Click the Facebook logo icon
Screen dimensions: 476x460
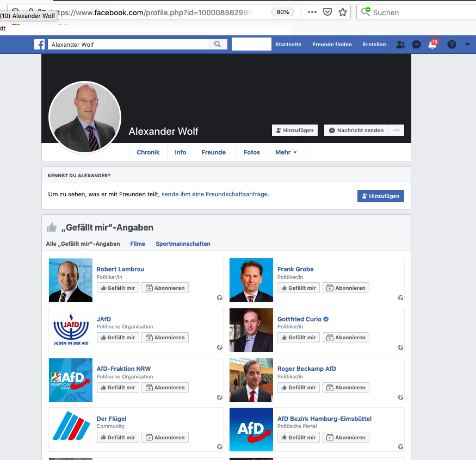(x=40, y=44)
